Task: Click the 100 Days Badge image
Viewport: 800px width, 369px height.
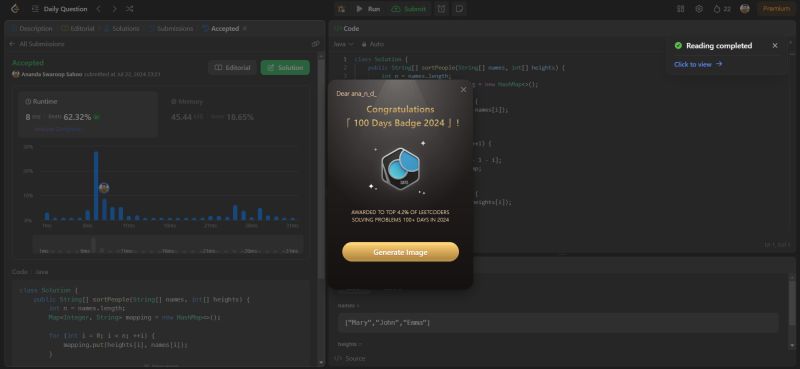Action: [401, 169]
